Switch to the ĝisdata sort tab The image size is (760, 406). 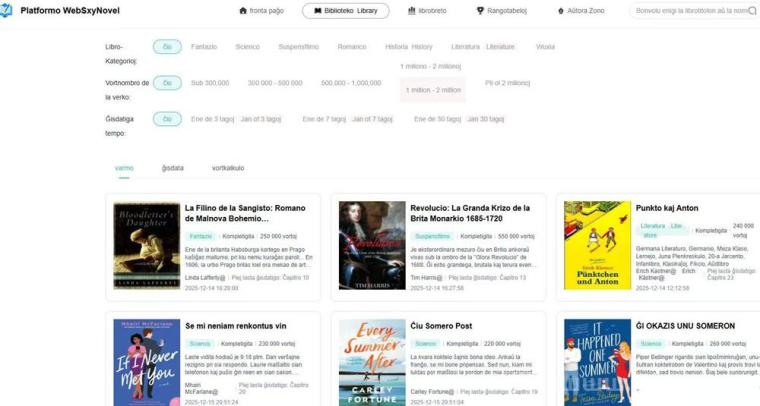(x=172, y=168)
